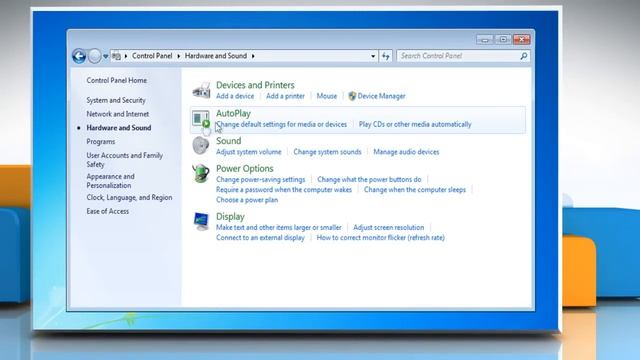Click Play CDs or other media automatically
The height and width of the screenshot is (360, 640).
(415, 124)
